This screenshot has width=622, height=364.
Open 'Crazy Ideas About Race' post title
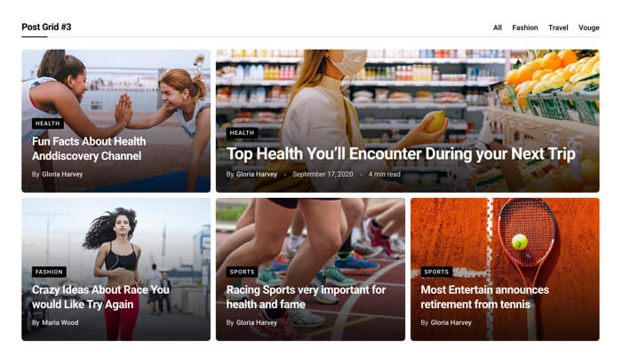(100, 297)
